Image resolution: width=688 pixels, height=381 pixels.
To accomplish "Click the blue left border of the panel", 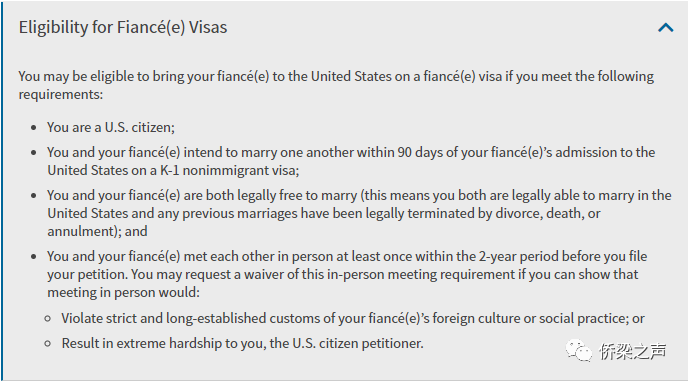I will 1,190.
